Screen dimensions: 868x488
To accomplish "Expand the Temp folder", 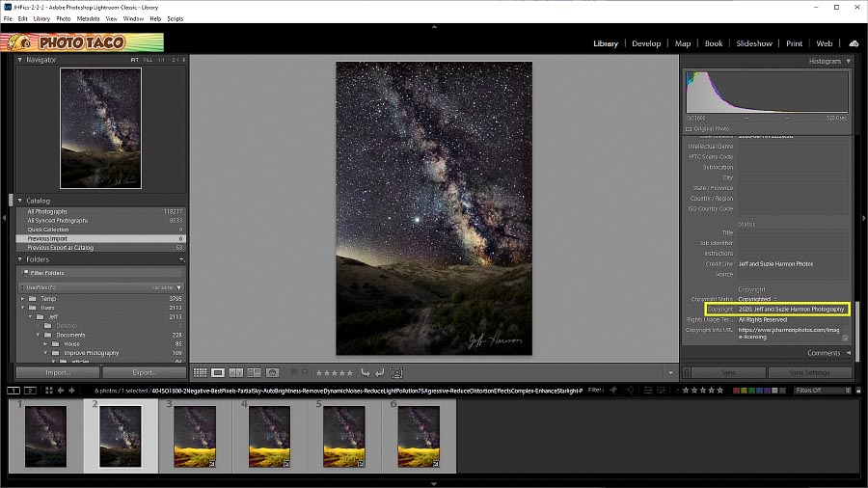I will 23,299.
